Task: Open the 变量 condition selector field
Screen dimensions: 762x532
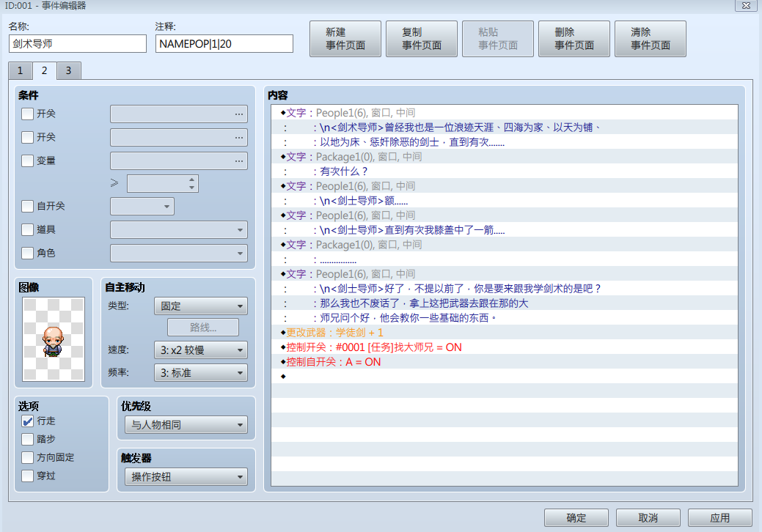Action: pos(179,160)
